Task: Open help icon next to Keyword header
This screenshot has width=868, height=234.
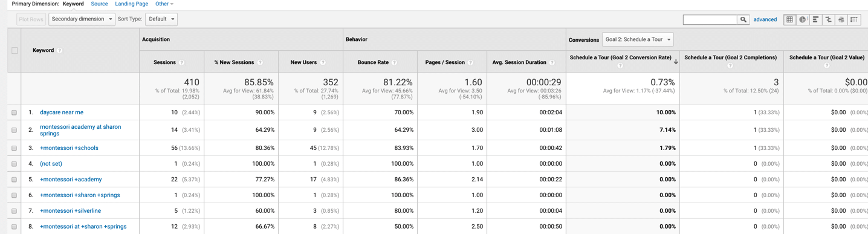Action: click(x=60, y=51)
